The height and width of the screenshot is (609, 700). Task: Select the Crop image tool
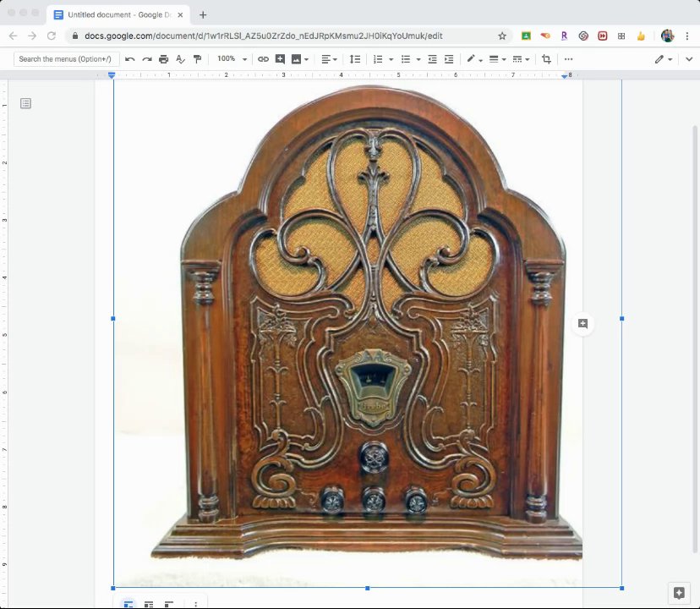pos(546,59)
